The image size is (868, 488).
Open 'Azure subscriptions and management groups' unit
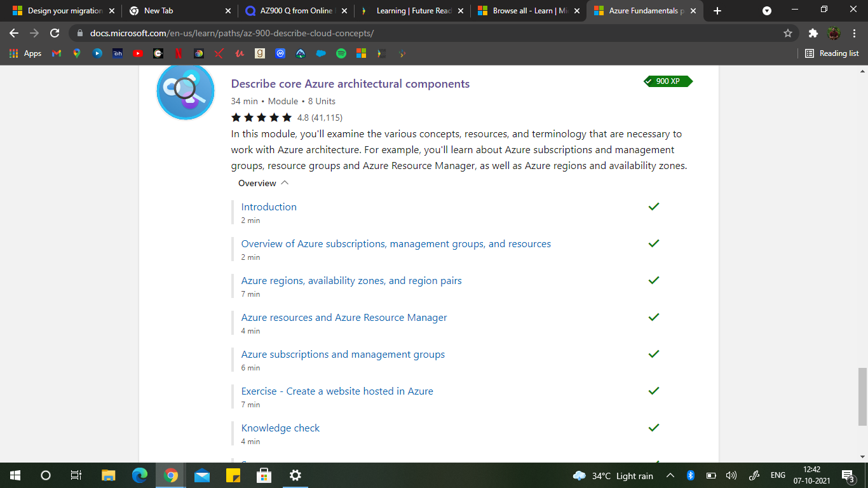(343, 355)
